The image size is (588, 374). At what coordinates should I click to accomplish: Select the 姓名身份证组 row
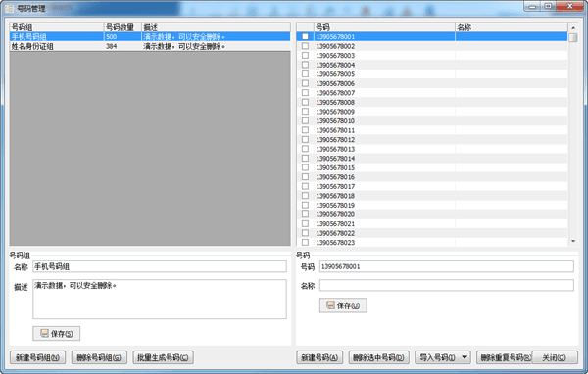(150, 46)
